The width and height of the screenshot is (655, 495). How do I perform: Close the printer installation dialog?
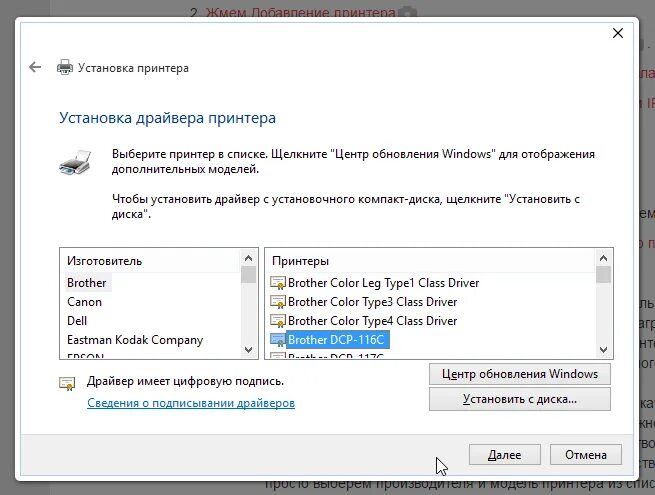pos(618,33)
